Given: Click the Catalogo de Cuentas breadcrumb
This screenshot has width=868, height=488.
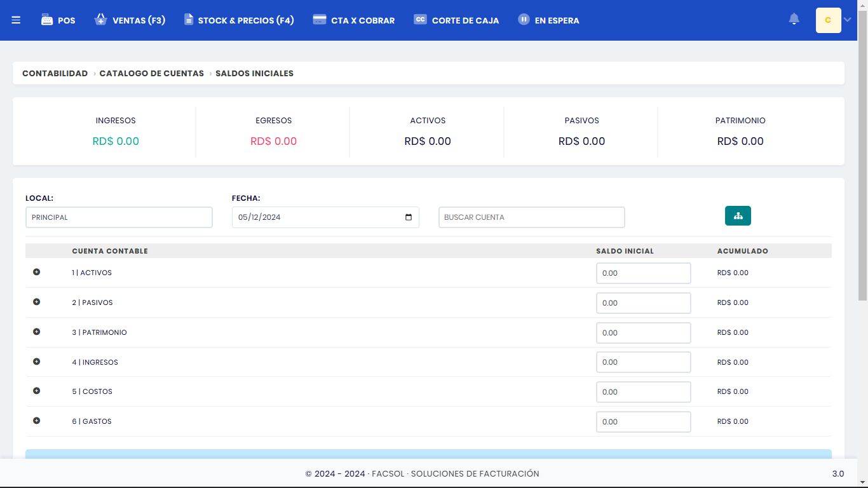Looking at the screenshot, I should [x=151, y=73].
